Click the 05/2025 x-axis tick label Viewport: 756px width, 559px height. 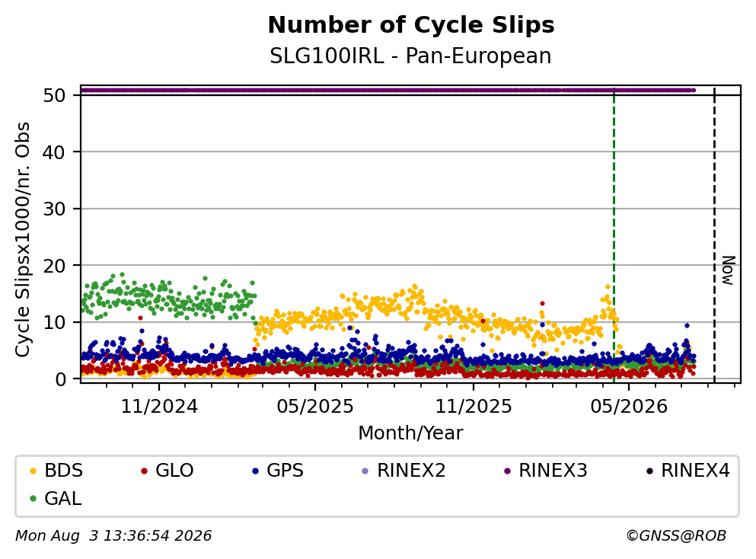point(315,407)
